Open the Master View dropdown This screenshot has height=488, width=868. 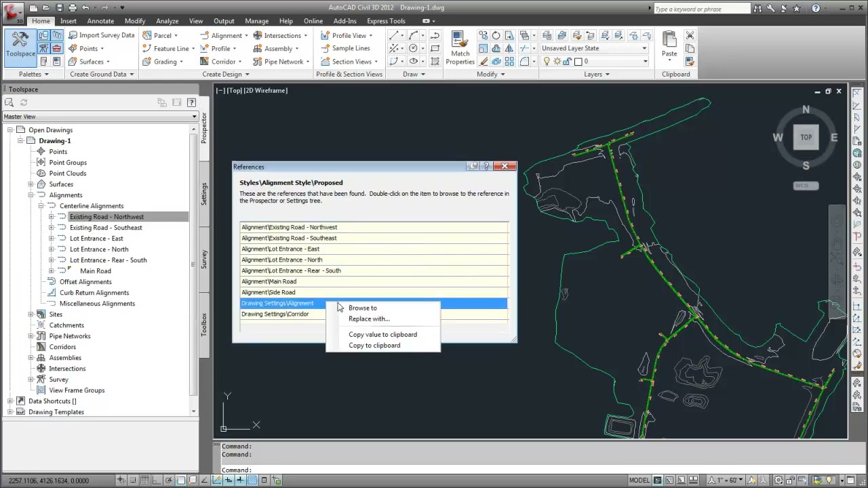click(100, 117)
